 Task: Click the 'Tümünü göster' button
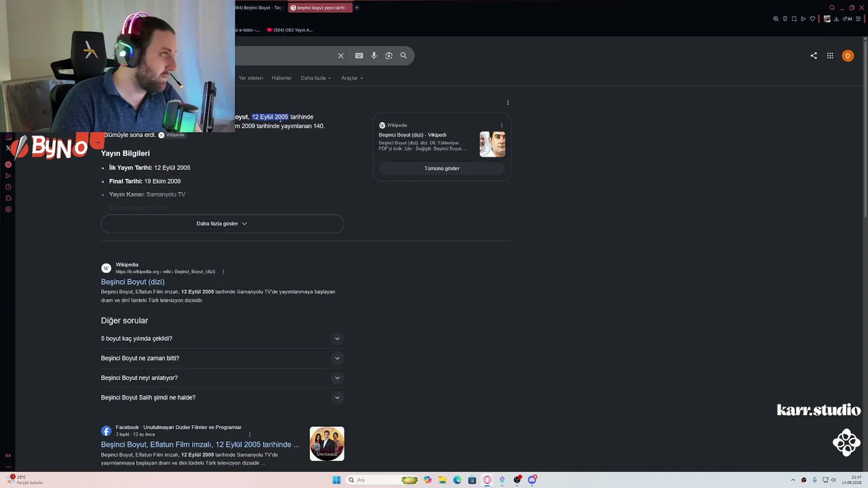click(441, 168)
